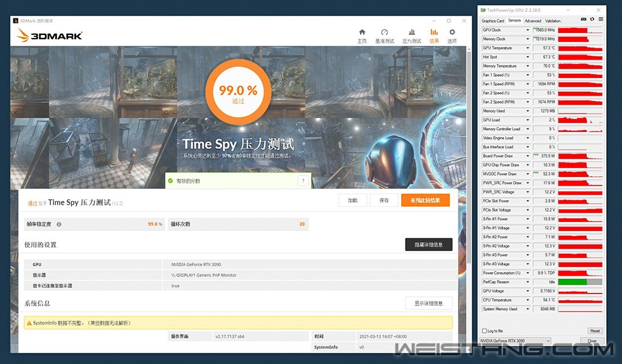
Task: Click the Close button in GPU-Z
Action: 592,341
